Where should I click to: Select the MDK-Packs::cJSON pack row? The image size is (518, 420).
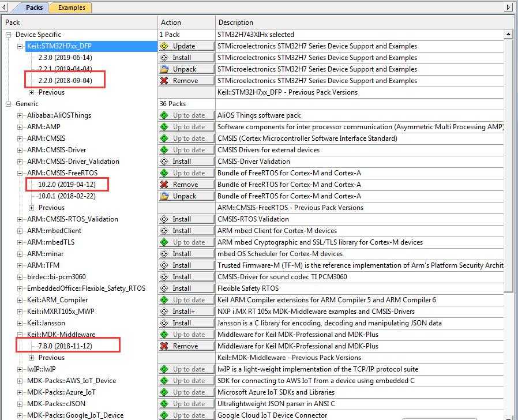56,404
